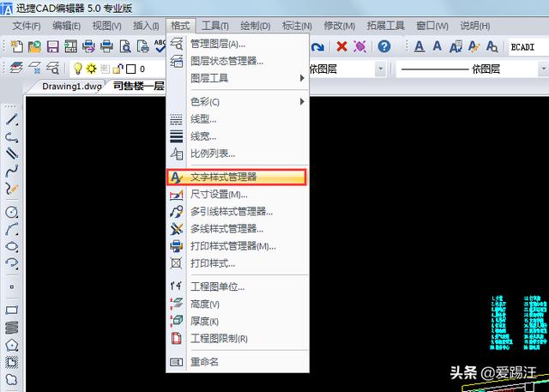The image size is (549, 392).
Task: Select the Arc tool
Action: click(11, 229)
